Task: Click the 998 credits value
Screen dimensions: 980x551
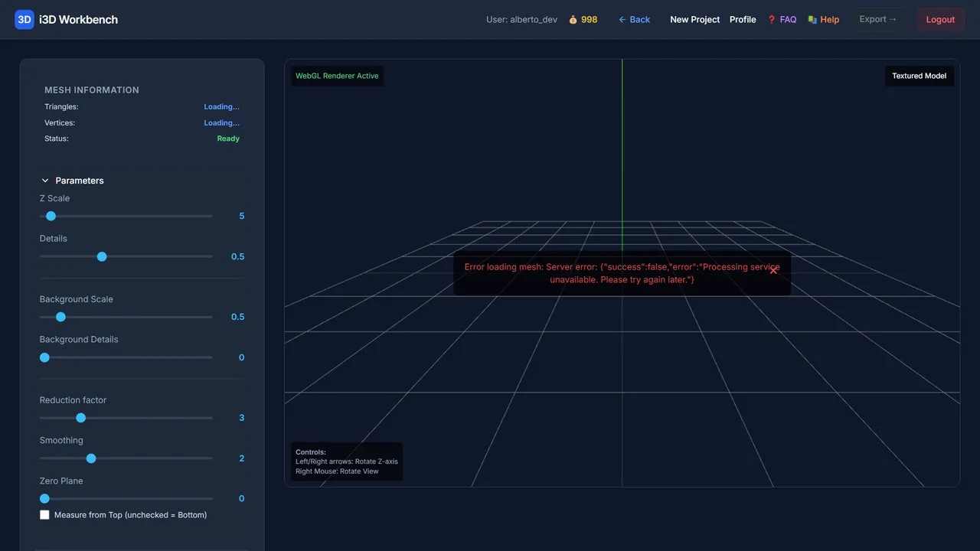Action: click(x=589, y=20)
